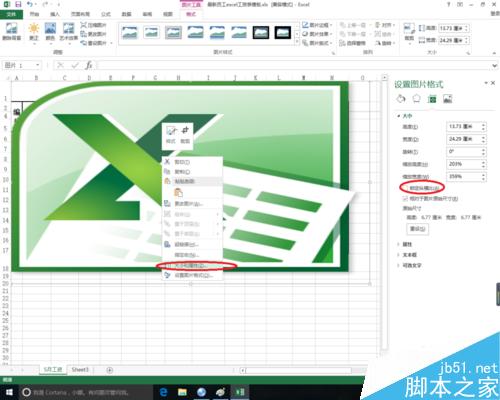Expand the Properties (属性) section
500x400 pixels.
[x=399, y=244]
